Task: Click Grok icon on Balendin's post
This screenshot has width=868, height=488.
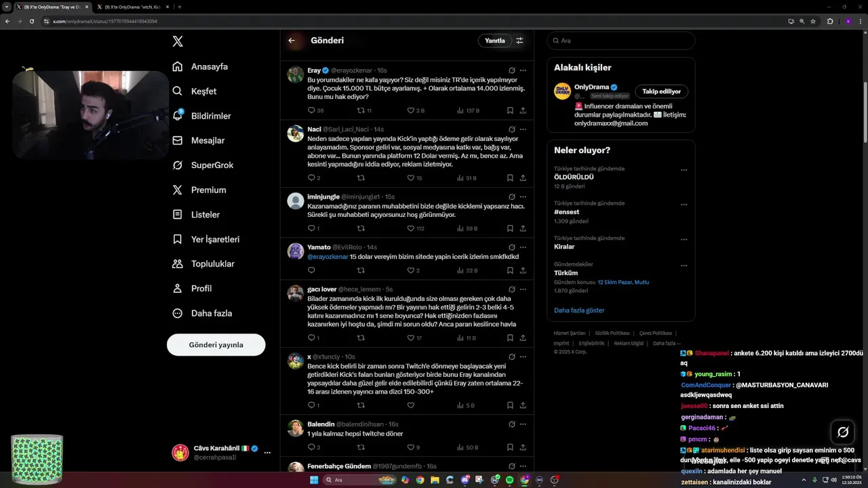Action: [x=511, y=424]
